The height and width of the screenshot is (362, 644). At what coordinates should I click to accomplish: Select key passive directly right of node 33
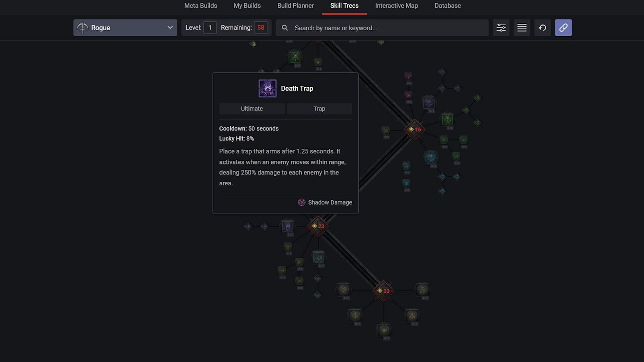422,289
